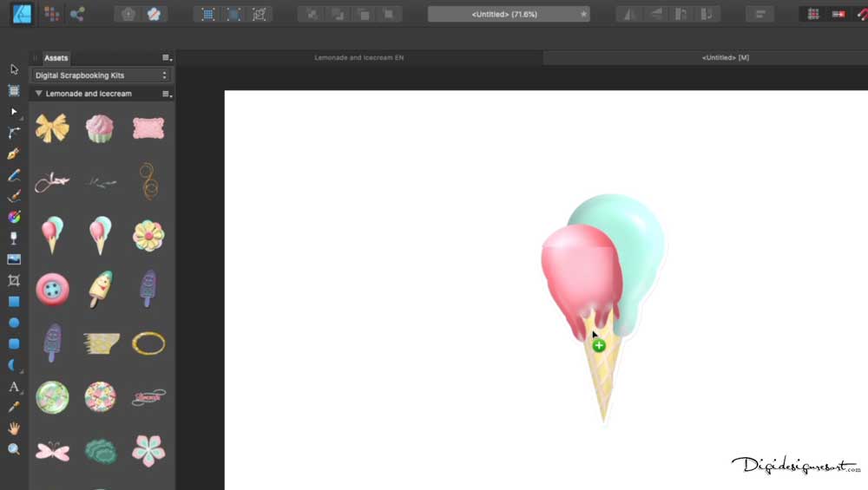Select the Move tool
The width and height of the screenshot is (868, 490).
tap(14, 69)
